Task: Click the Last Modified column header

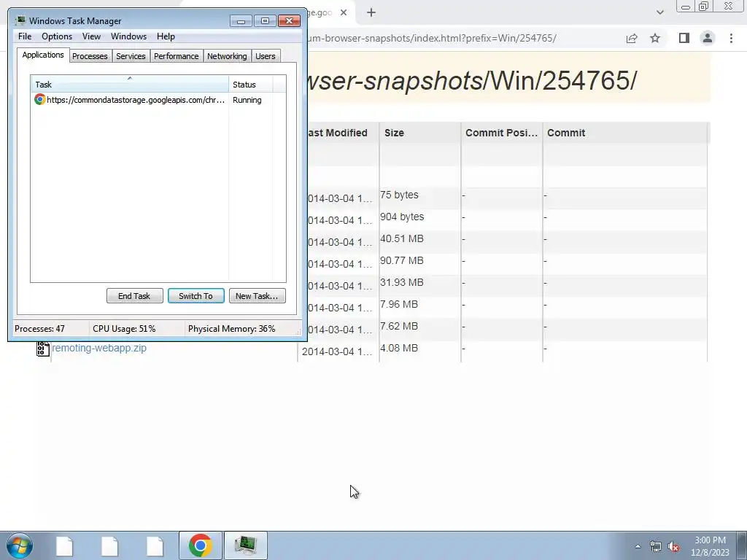Action: click(337, 133)
